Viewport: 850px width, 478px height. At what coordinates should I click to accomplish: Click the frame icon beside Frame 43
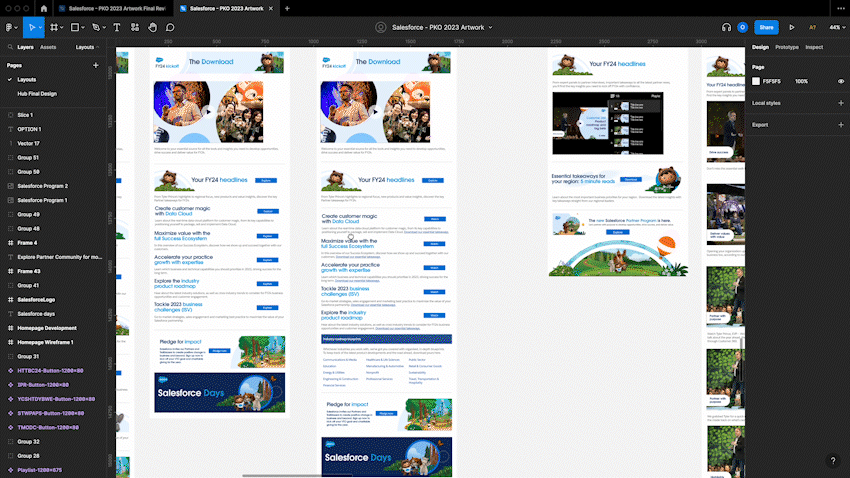(x=10, y=272)
